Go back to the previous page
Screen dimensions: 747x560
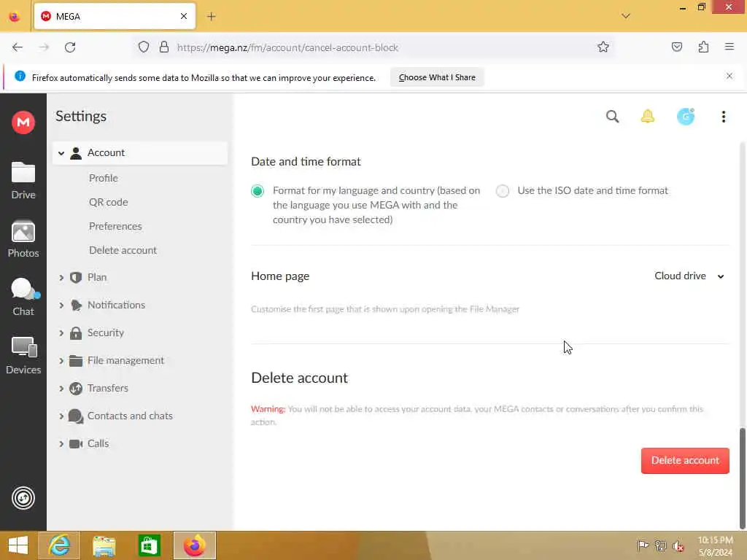coord(18,47)
